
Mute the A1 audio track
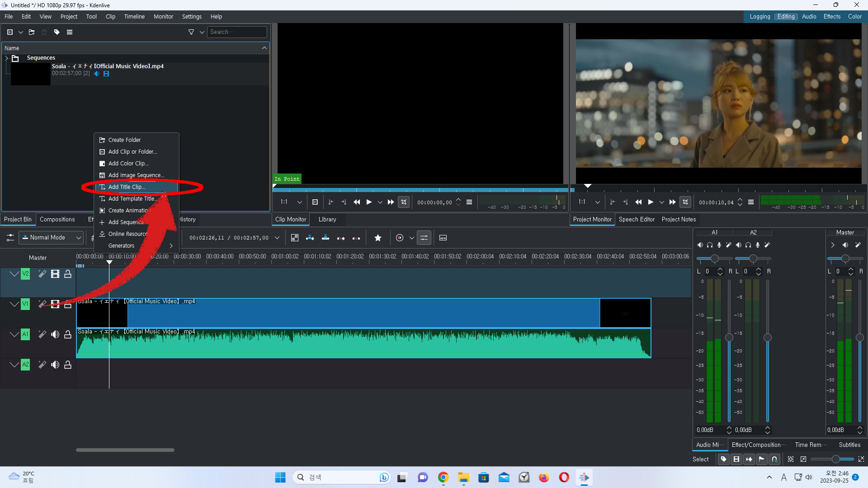pos(55,334)
